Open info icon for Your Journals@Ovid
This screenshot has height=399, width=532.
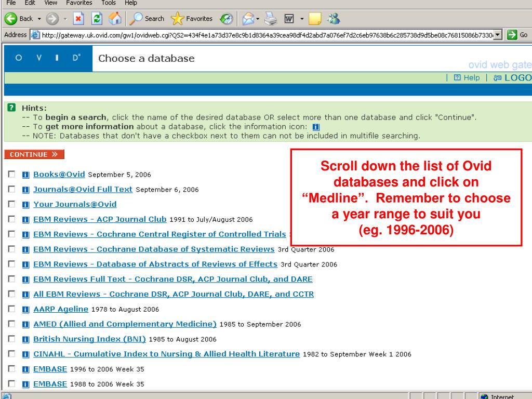click(x=25, y=205)
